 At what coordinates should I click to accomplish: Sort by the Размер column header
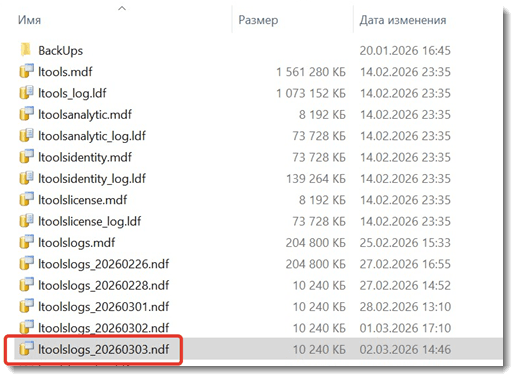coord(258,20)
